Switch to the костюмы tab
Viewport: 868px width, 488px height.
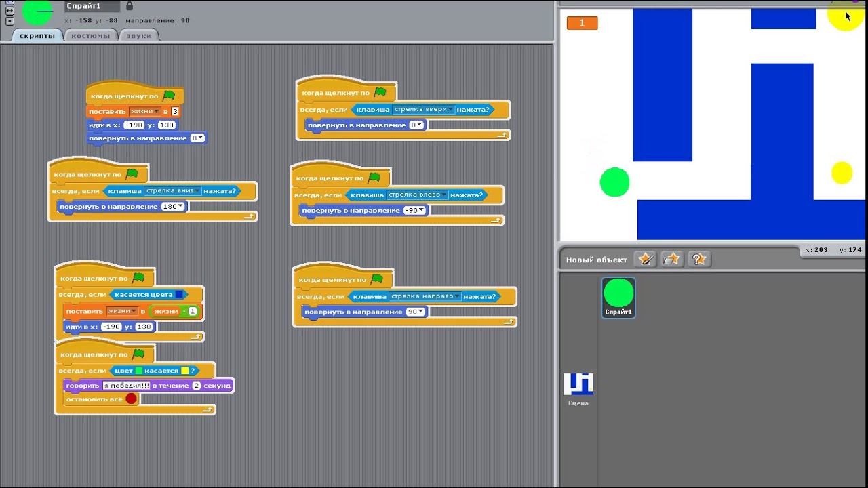tap(90, 35)
